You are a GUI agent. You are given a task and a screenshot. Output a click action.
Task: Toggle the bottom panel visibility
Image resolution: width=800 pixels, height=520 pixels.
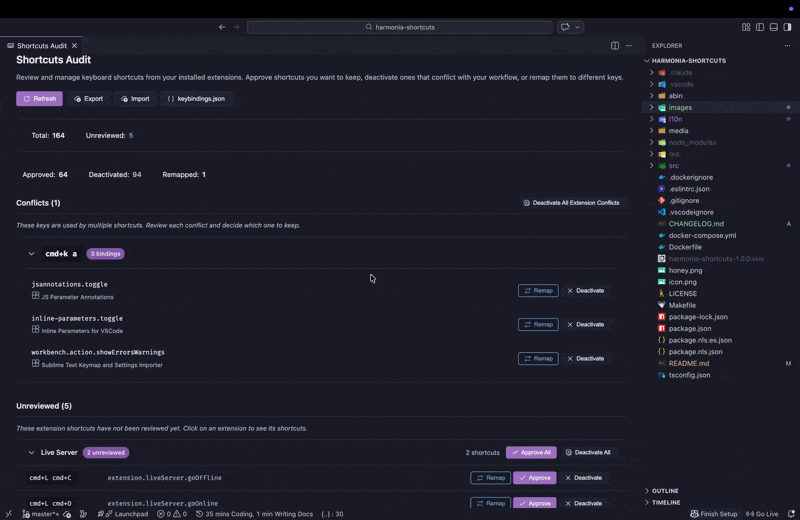click(x=773, y=27)
